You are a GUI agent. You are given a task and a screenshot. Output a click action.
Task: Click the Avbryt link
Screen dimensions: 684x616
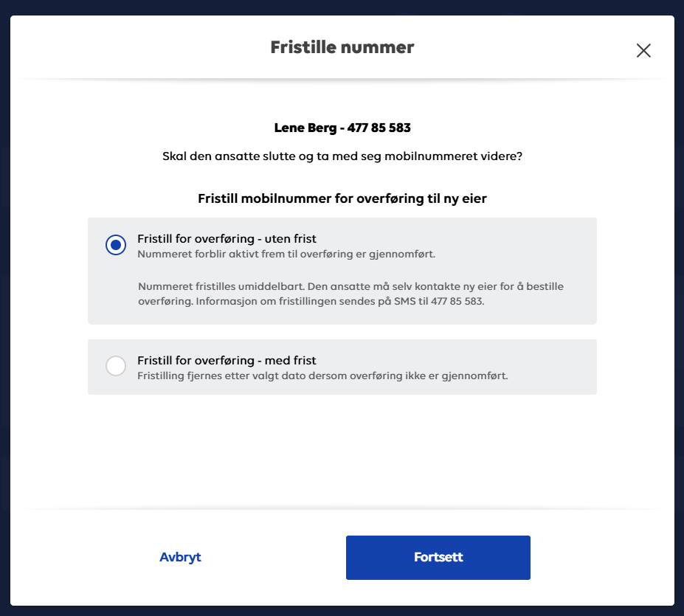click(x=180, y=557)
